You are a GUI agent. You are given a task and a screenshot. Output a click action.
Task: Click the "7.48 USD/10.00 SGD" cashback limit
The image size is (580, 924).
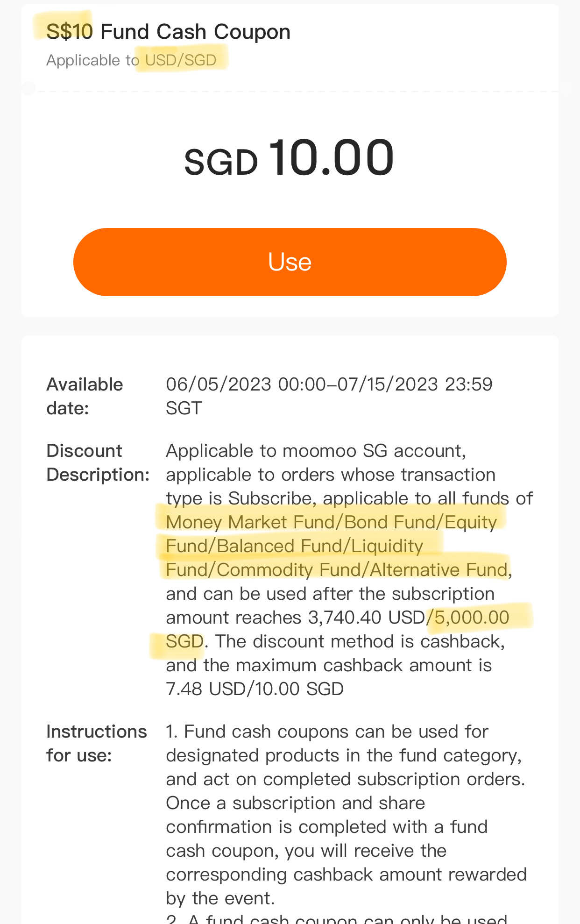pyautogui.click(x=255, y=689)
